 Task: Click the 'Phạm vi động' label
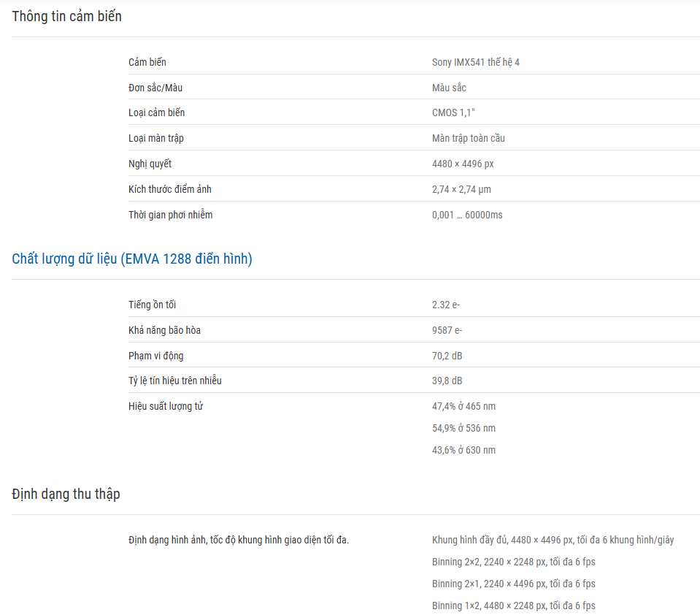click(x=156, y=356)
